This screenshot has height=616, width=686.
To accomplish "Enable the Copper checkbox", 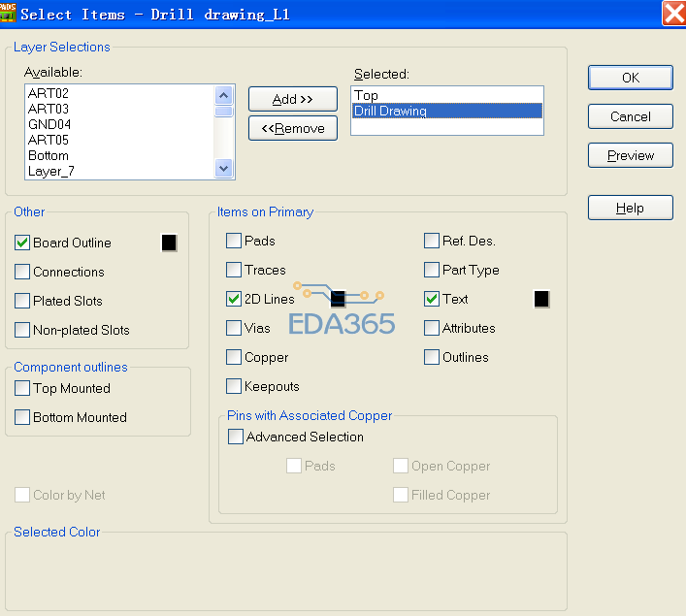I will (234, 357).
